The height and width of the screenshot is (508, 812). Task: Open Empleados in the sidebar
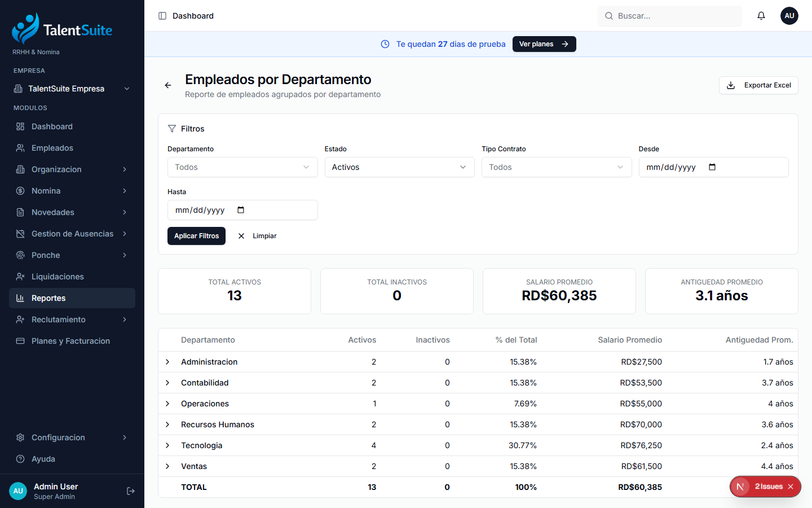[x=72, y=148]
